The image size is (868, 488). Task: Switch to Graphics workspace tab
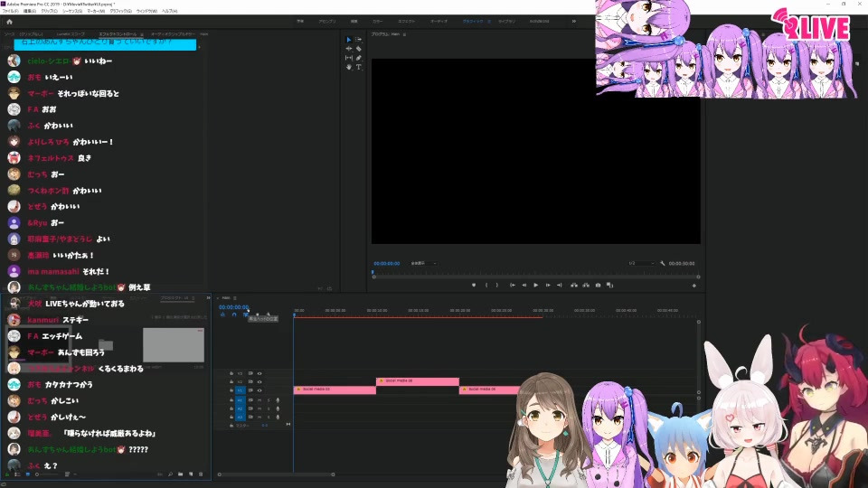tap(473, 21)
